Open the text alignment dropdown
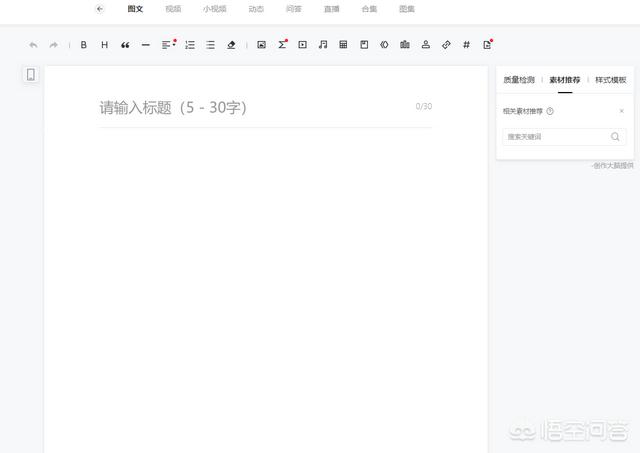Image resolution: width=640 pixels, height=453 pixels. (x=167, y=45)
